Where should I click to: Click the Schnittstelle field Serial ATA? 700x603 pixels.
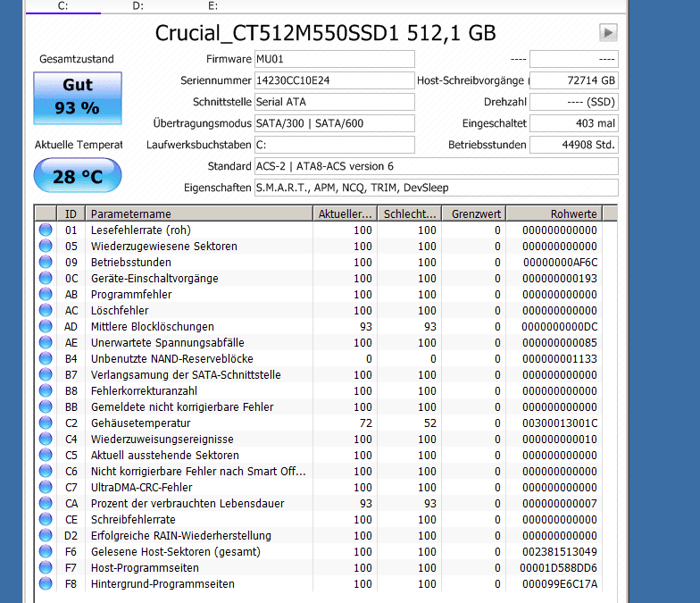tap(334, 102)
